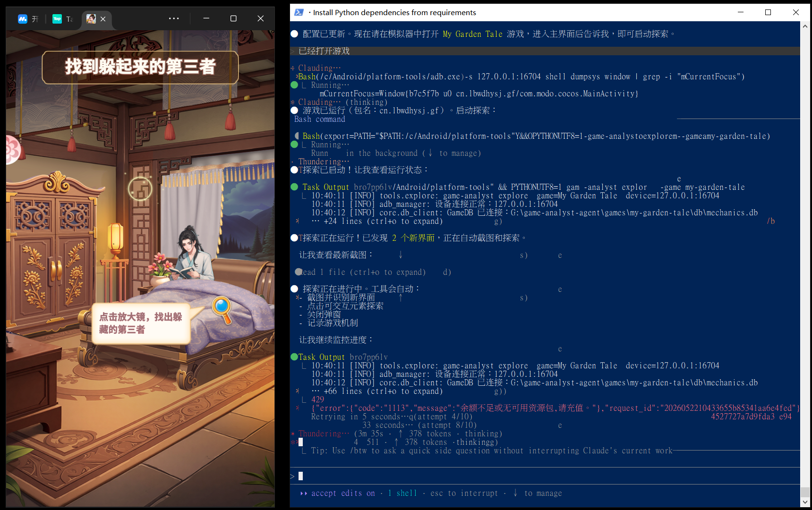Click the terminal window's app icon

pyautogui.click(x=299, y=12)
